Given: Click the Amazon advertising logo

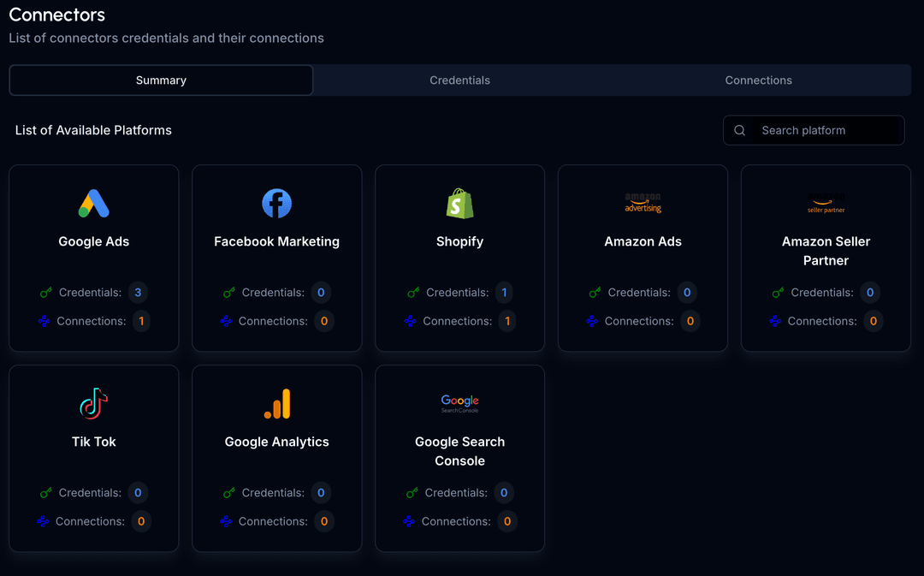Looking at the screenshot, I should coord(643,203).
